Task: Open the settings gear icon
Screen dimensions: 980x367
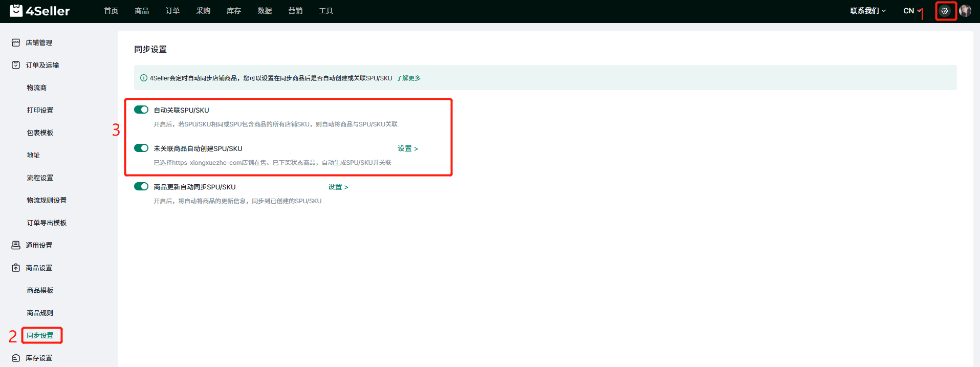Action: (945, 11)
